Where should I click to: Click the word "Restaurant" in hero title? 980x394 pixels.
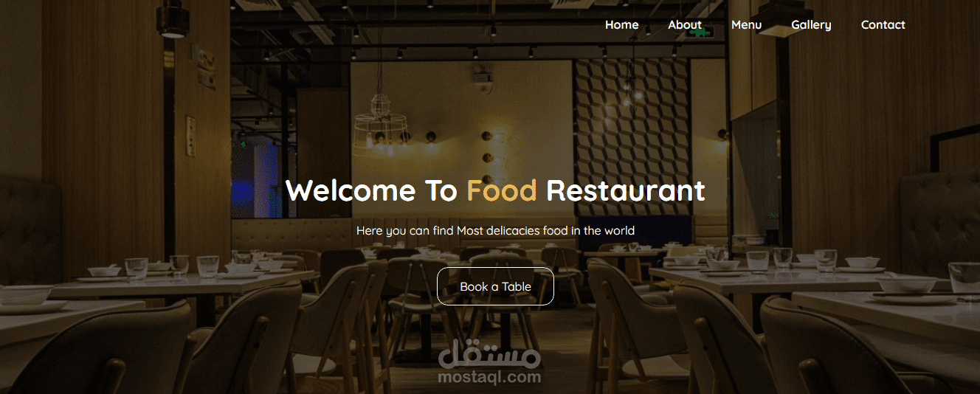626,190
